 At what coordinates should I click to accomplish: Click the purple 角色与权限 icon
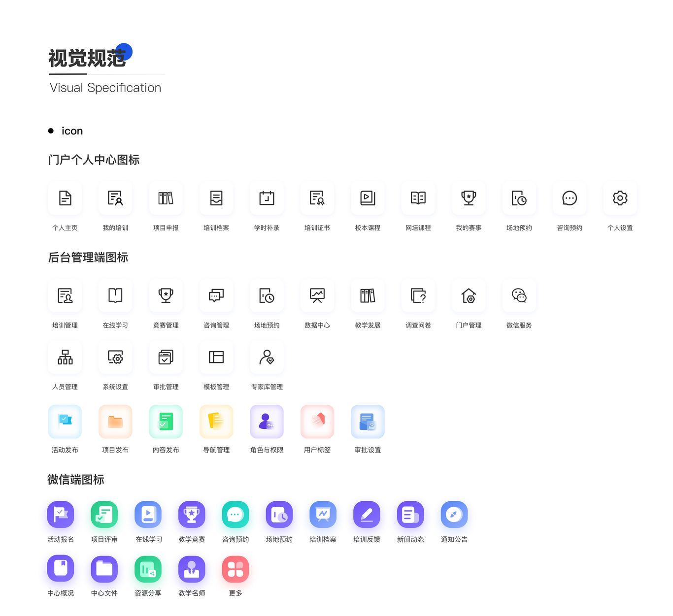tap(267, 421)
